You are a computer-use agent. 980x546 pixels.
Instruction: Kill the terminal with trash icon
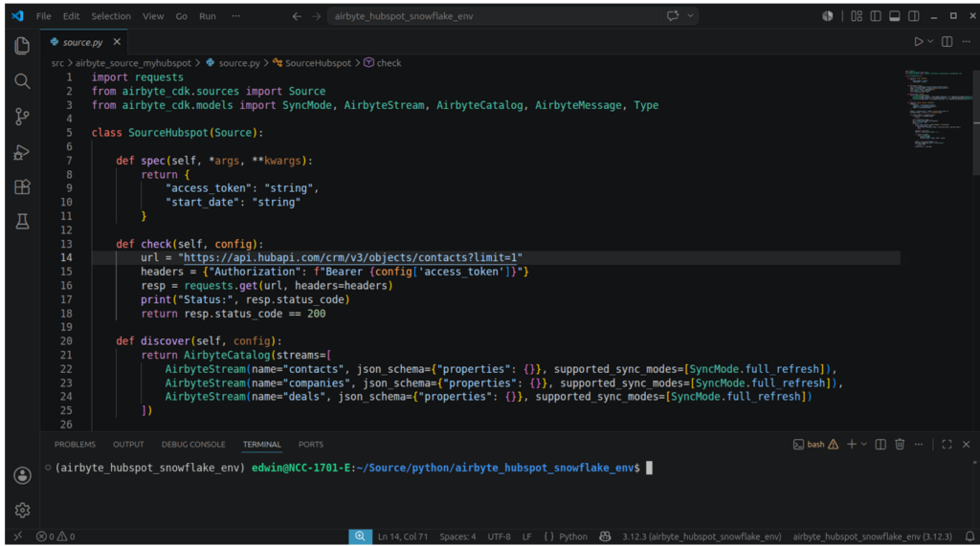[900, 445]
